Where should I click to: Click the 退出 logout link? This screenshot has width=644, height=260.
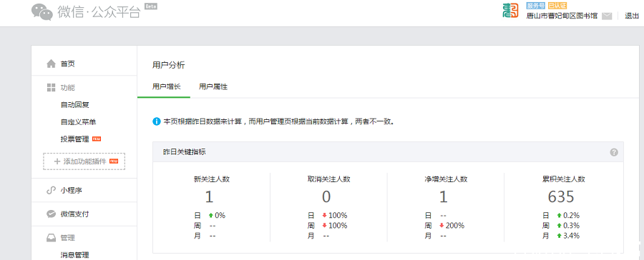pyautogui.click(x=632, y=16)
